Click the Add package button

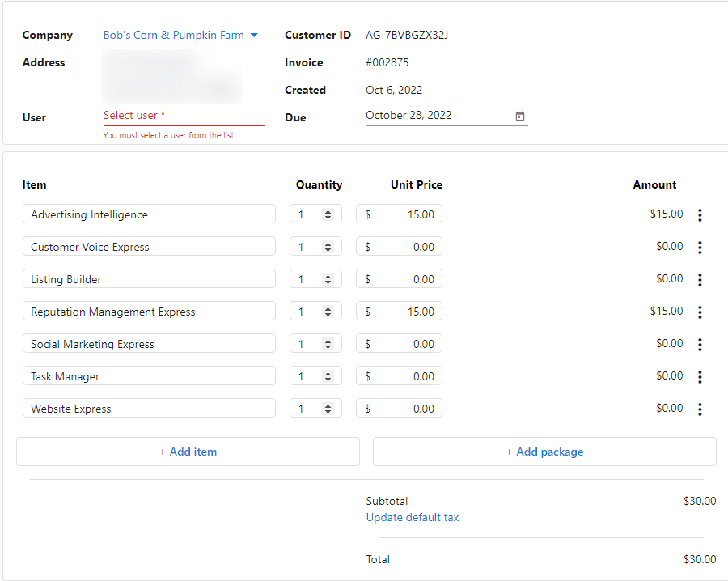tap(544, 452)
